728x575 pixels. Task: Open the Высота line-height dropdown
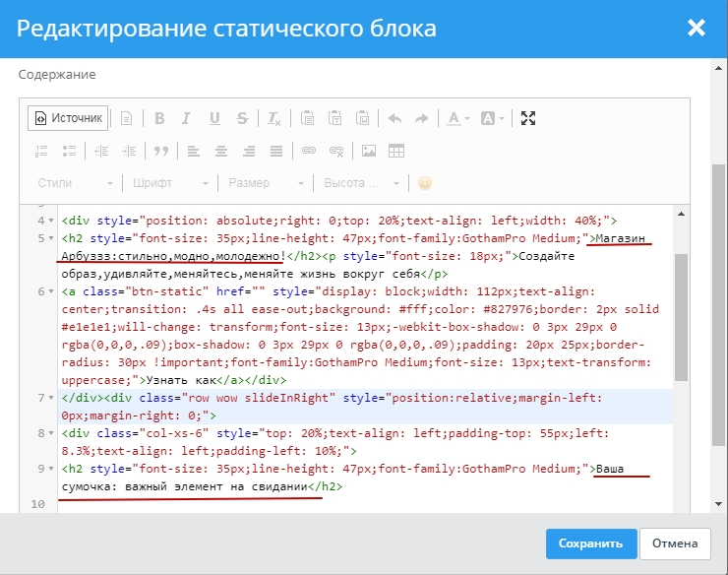pyautogui.click(x=362, y=183)
